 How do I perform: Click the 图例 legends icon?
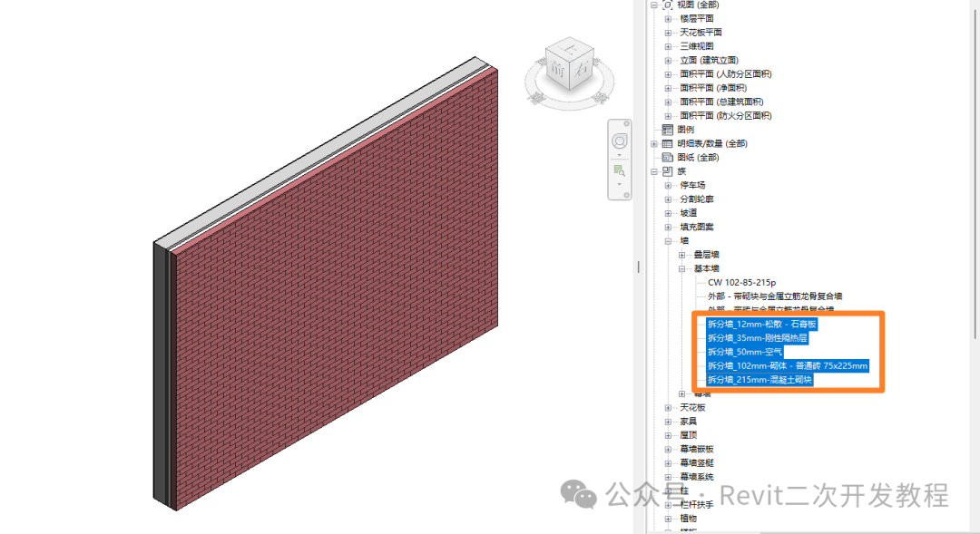pos(667,130)
